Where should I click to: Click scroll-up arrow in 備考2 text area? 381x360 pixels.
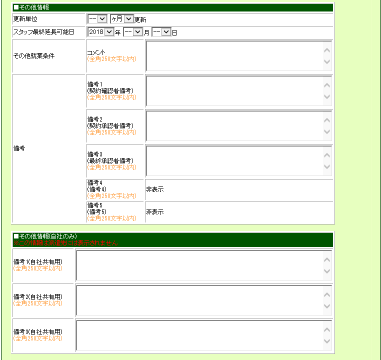coord(327,120)
